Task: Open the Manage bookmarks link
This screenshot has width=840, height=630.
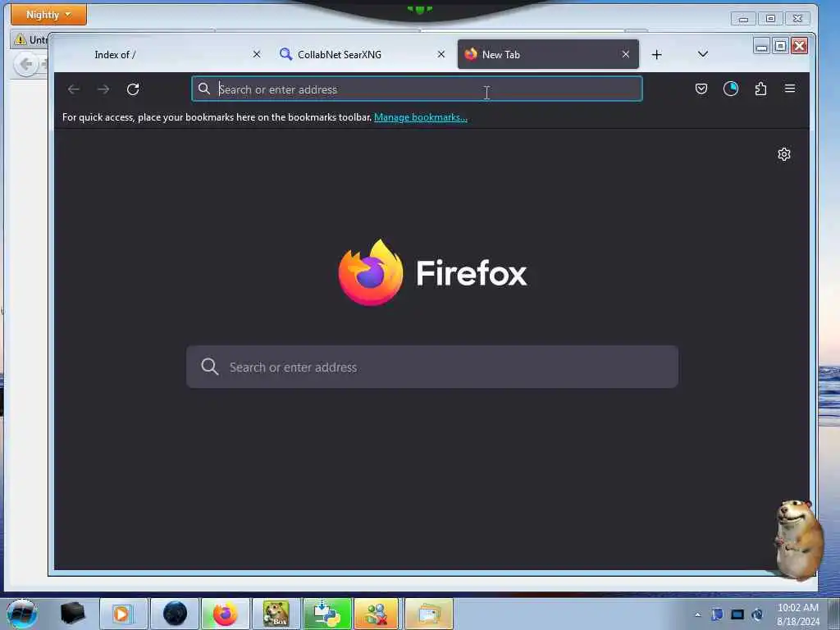Action: [x=421, y=117]
